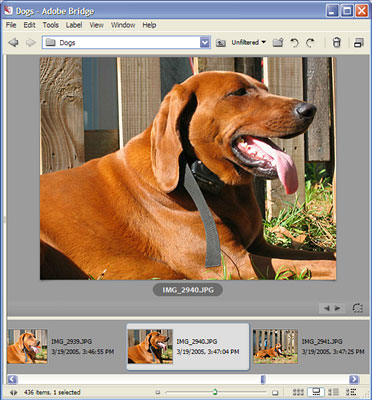Click the Go Forward arrow in toolbar
This screenshot has height=400, width=372.
point(31,43)
